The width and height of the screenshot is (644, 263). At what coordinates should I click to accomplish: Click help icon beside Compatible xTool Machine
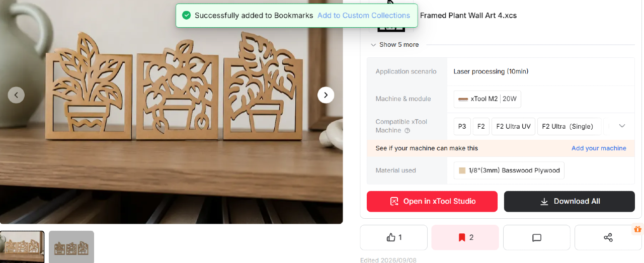[408, 131]
